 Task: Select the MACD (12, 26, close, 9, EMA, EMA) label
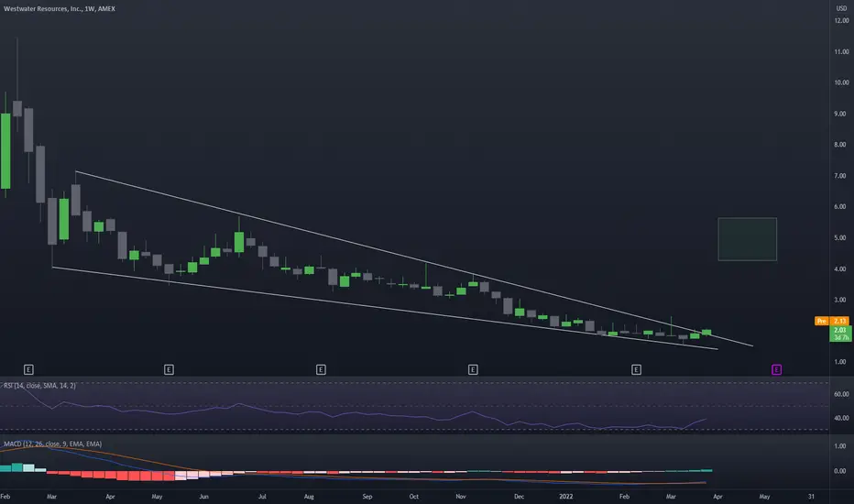pyautogui.click(x=53, y=444)
